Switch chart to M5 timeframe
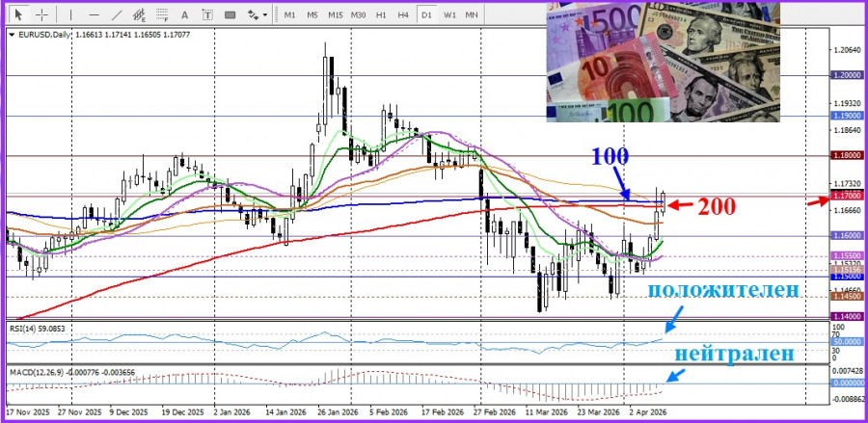This screenshot has height=423, width=868. [312, 14]
